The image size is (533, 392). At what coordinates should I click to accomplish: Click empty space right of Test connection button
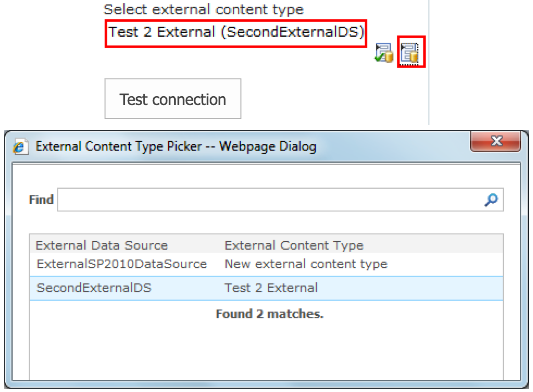(x=330, y=99)
